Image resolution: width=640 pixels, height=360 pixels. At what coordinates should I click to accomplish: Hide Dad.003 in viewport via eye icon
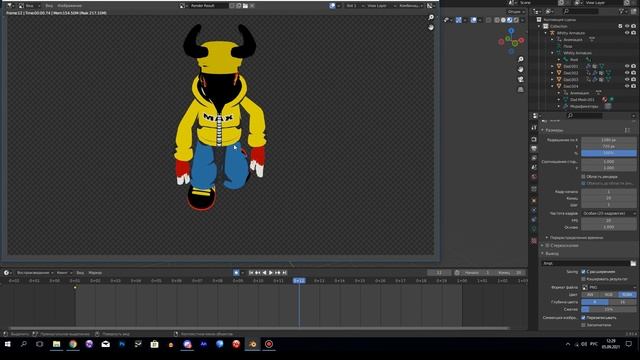pos(627,80)
